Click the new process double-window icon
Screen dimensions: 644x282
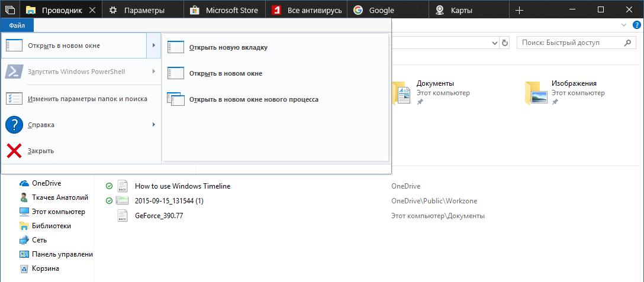[x=175, y=99]
